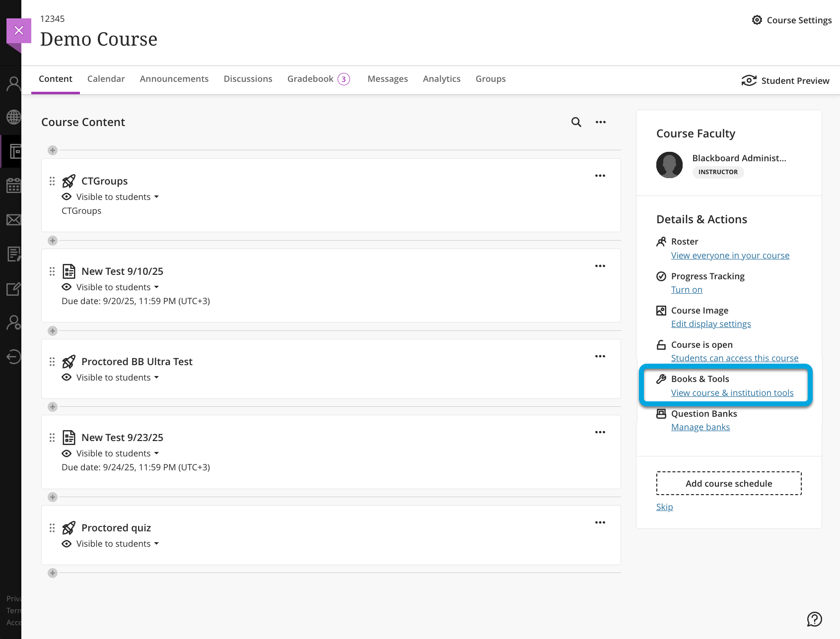
Task: Turn on Progress Tracking
Action: (x=686, y=290)
